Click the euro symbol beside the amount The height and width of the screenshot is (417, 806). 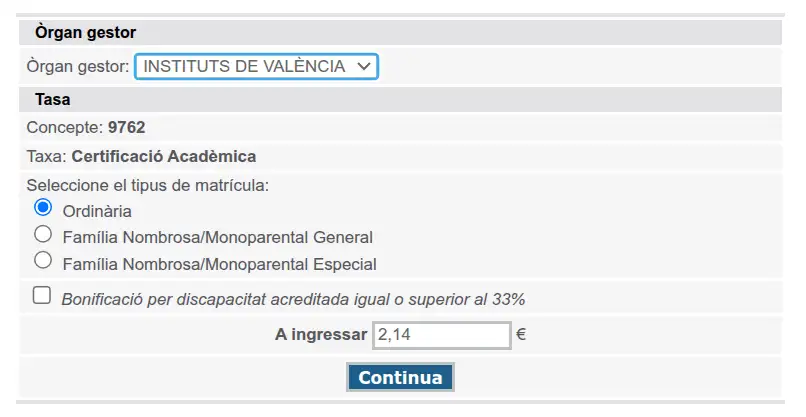(x=521, y=335)
